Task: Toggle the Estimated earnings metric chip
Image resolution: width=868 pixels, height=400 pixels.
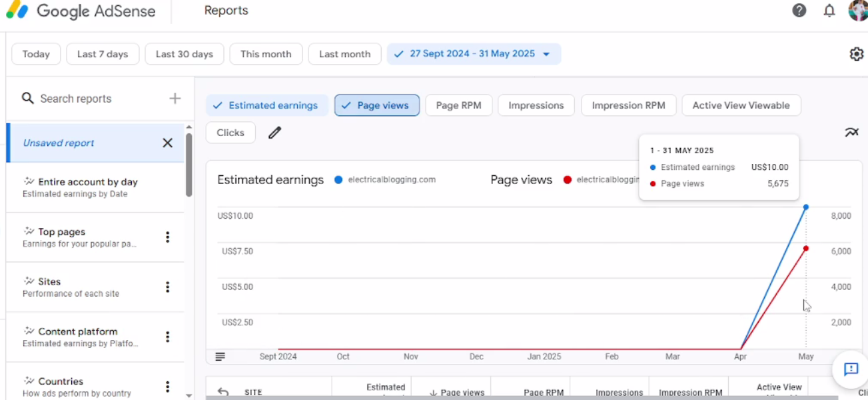Action: click(268, 105)
